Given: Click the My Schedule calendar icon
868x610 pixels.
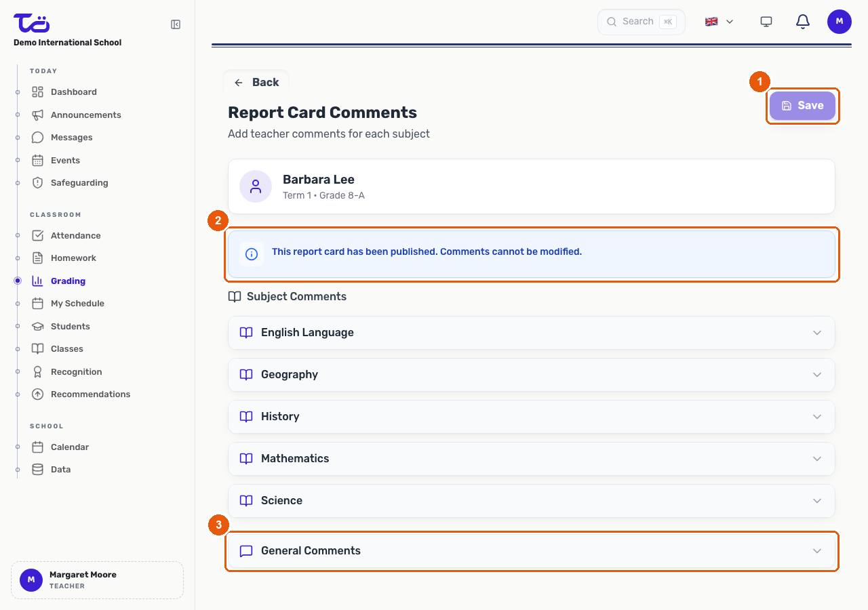Looking at the screenshot, I should pyautogui.click(x=38, y=303).
